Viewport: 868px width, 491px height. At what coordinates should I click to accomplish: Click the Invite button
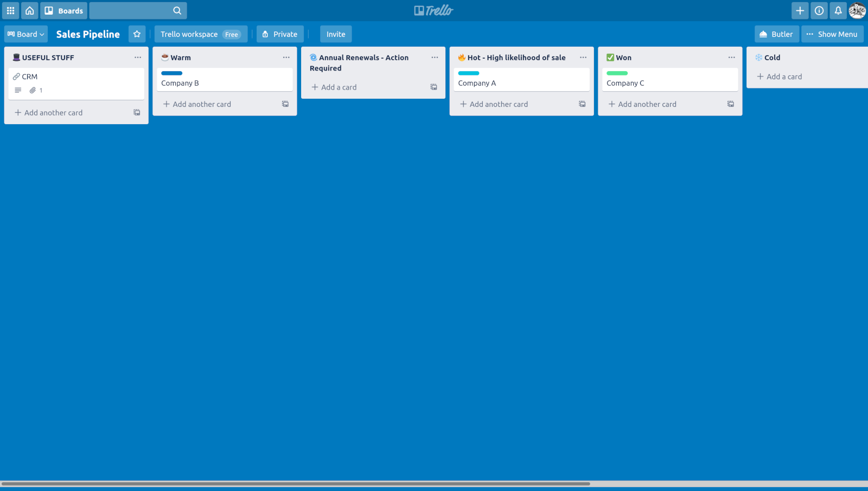(x=336, y=34)
